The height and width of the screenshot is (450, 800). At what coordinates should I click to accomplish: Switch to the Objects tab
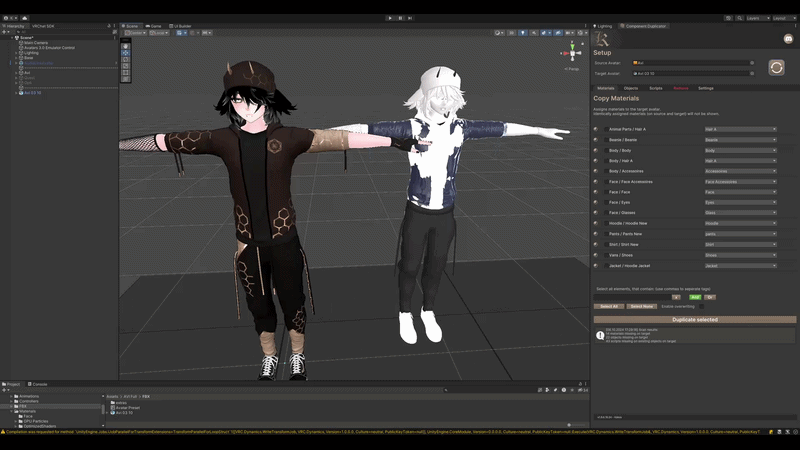pyautogui.click(x=631, y=88)
